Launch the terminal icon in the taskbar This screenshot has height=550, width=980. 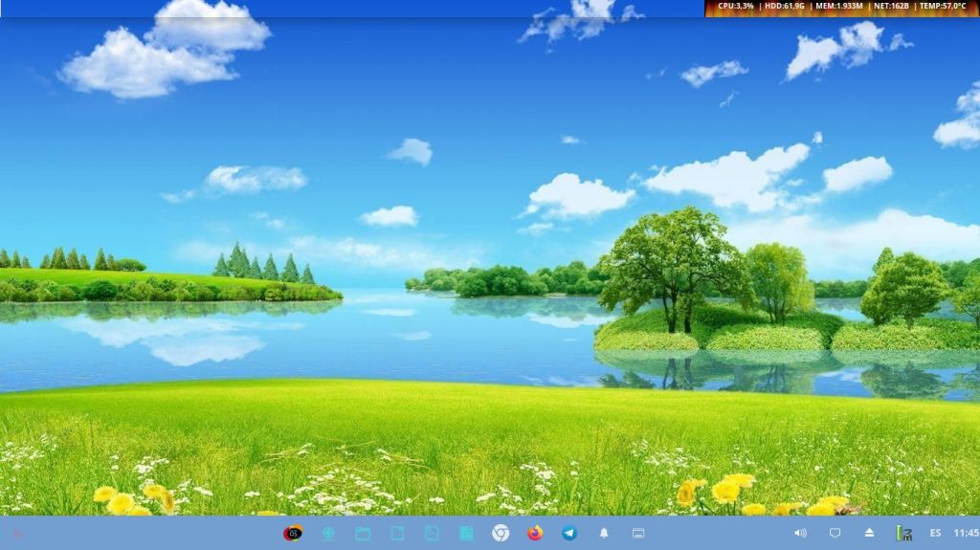coord(432,533)
